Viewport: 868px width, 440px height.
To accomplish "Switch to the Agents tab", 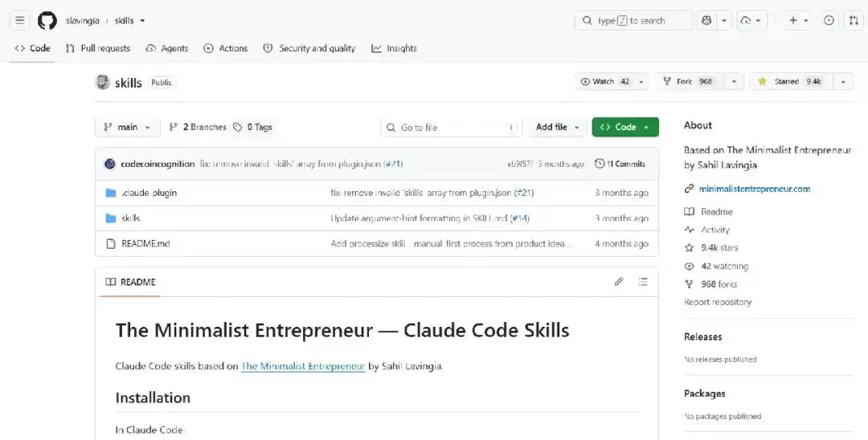I will [x=166, y=48].
